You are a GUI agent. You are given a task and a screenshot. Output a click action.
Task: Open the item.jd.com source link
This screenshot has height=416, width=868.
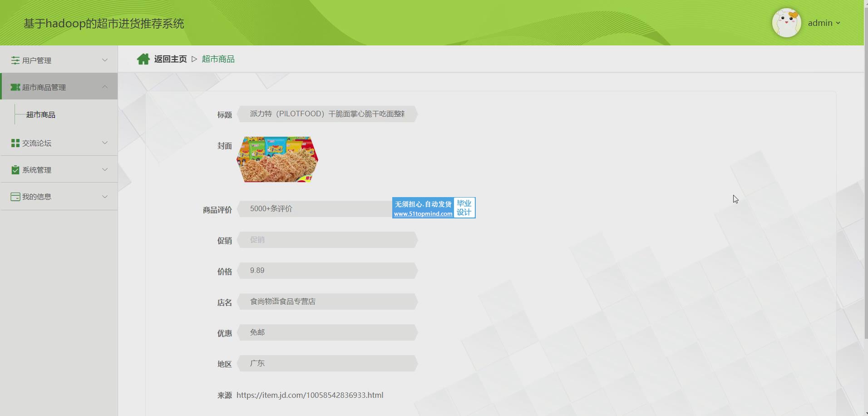click(310, 395)
